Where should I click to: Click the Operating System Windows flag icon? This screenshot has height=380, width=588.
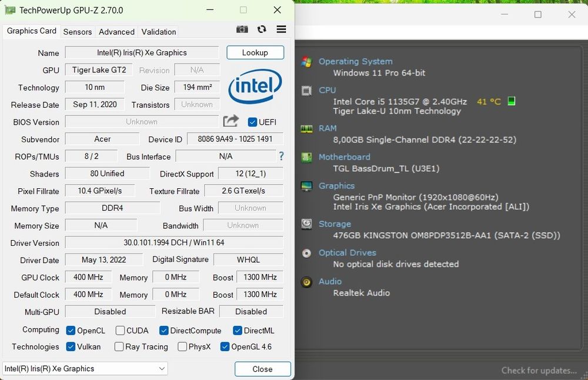pos(306,62)
